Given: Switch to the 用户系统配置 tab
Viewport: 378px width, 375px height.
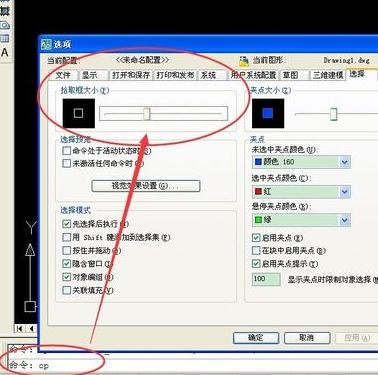Looking at the screenshot, I should click(253, 75).
